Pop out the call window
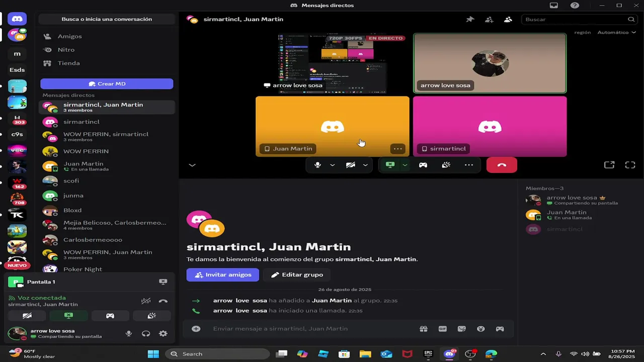The width and height of the screenshot is (644, 362). 609,165
